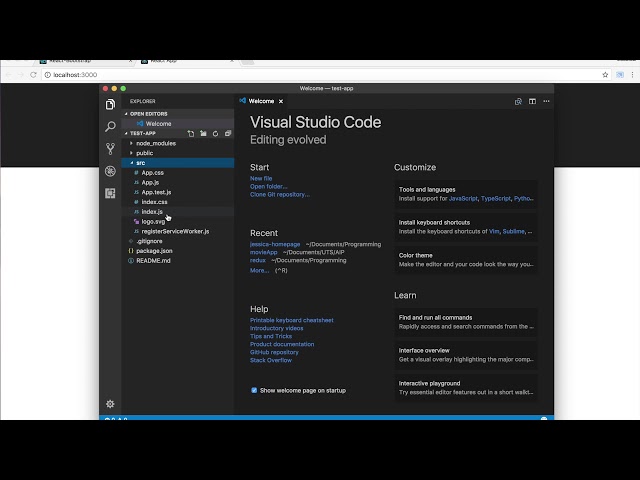Open Introductory videos link
The image size is (640, 480).
click(277, 328)
